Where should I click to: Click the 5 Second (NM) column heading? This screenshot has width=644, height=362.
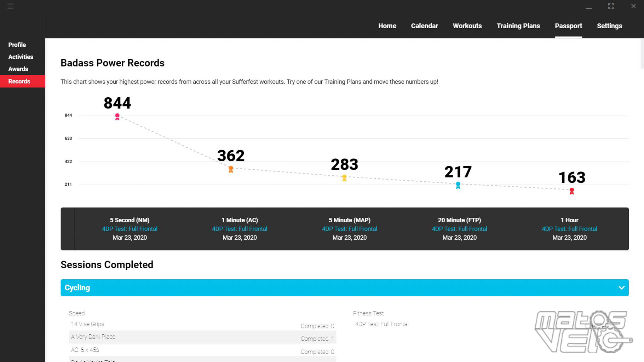pyautogui.click(x=130, y=220)
